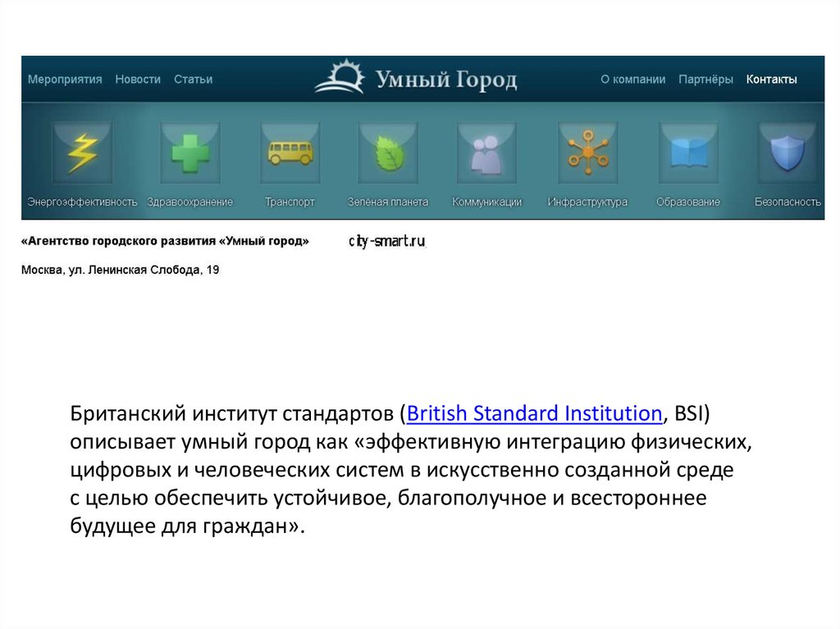Go to the Партнёры page
The height and width of the screenshot is (629, 840).
tap(705, 80)
